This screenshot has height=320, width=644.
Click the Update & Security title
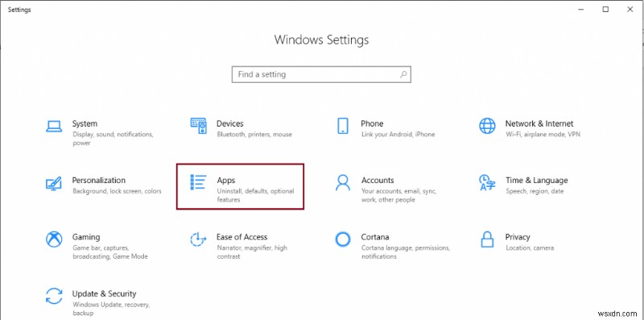105,293
